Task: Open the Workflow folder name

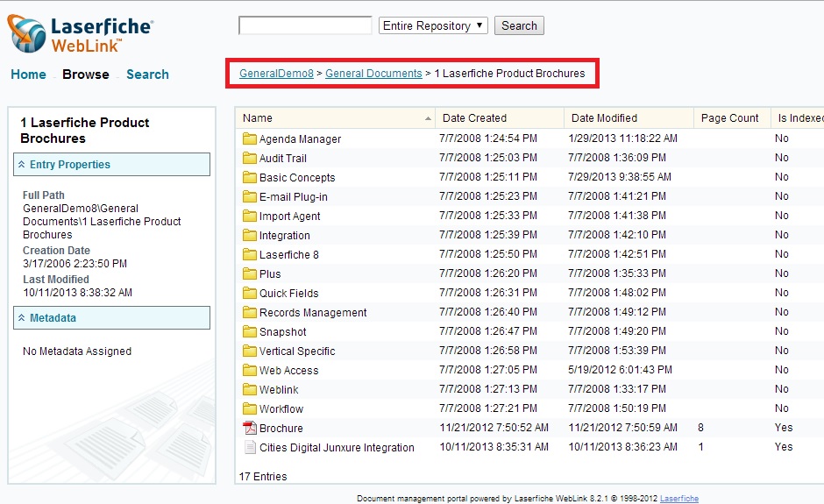Action: pos(281,408)
